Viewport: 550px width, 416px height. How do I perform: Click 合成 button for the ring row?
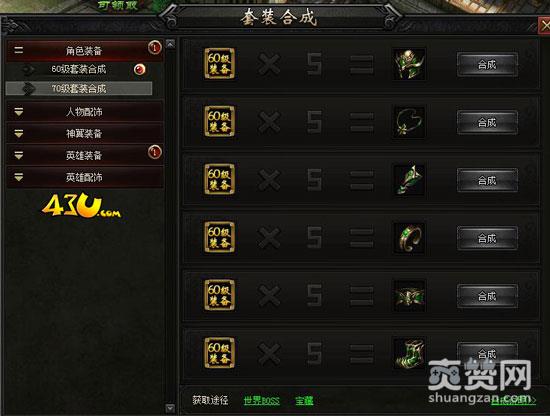487,239
